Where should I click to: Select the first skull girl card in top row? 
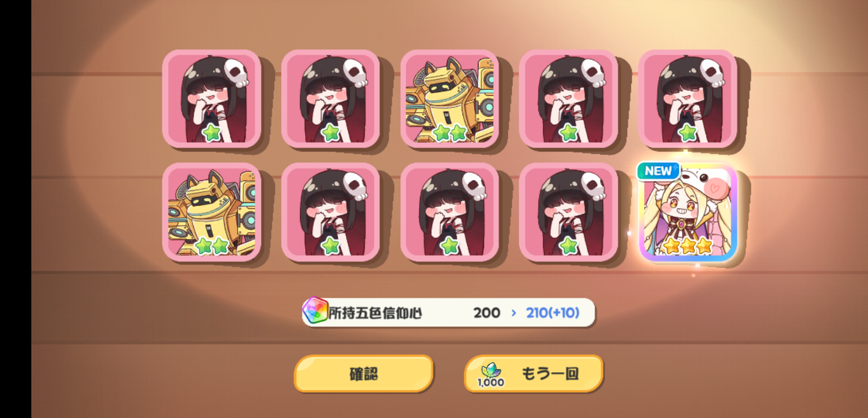click(212, 99)
